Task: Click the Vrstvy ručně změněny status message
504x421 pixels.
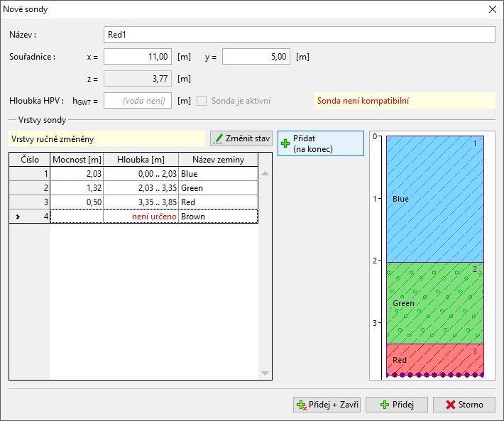Action: tap(106, 139)
